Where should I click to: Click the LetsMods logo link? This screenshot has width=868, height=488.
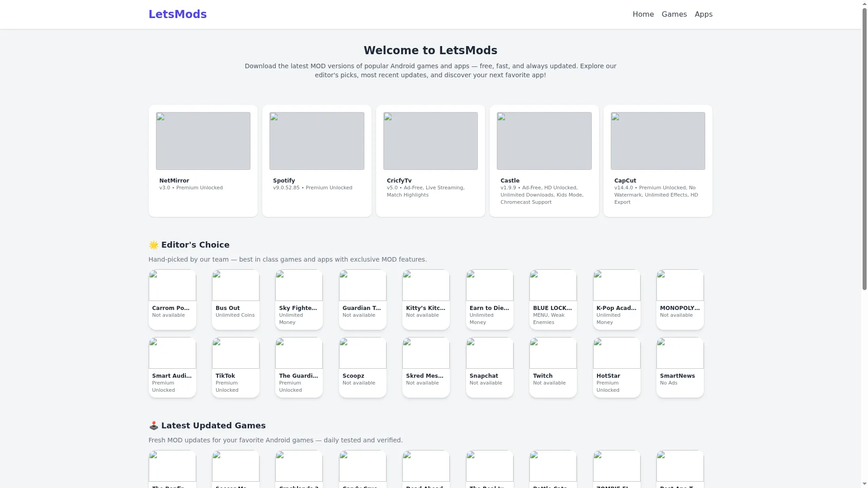click(x=177, y=14)
